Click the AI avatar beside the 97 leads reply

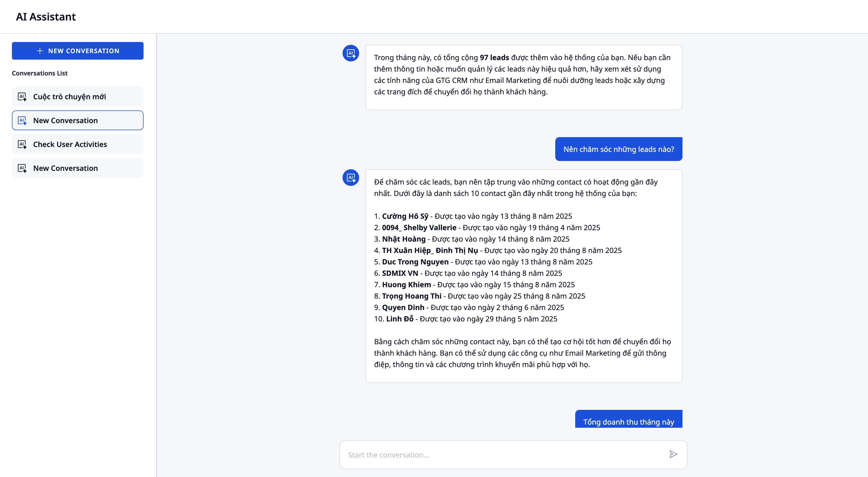(350, 53)
